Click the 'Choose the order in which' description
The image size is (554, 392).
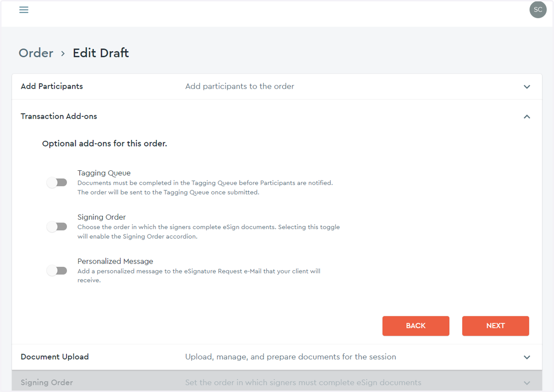point(209,232)
